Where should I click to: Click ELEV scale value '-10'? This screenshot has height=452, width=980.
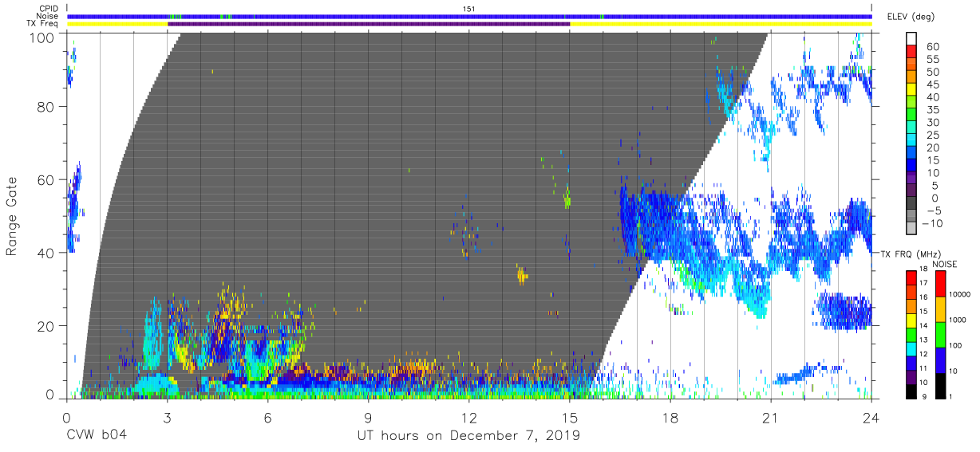(x=931, y=224)
